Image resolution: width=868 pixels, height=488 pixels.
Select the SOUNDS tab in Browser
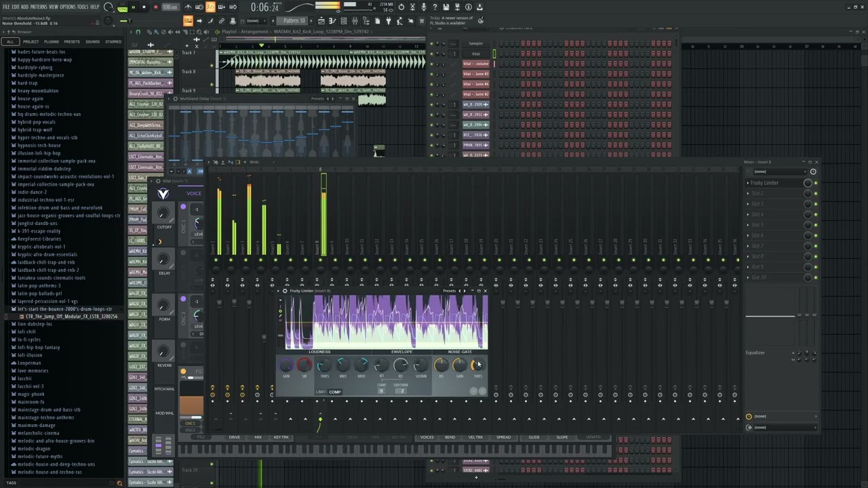93,41
